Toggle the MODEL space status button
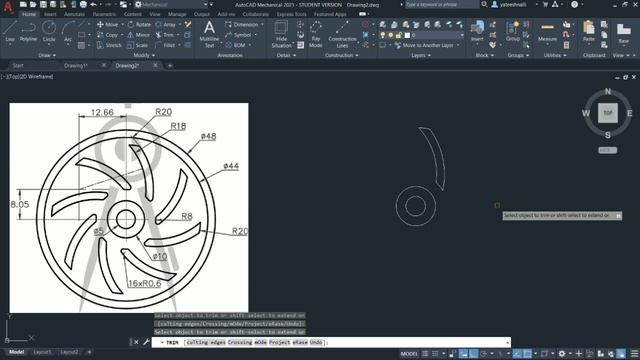This screenshot has height=360, width=640. click(409, 353)
